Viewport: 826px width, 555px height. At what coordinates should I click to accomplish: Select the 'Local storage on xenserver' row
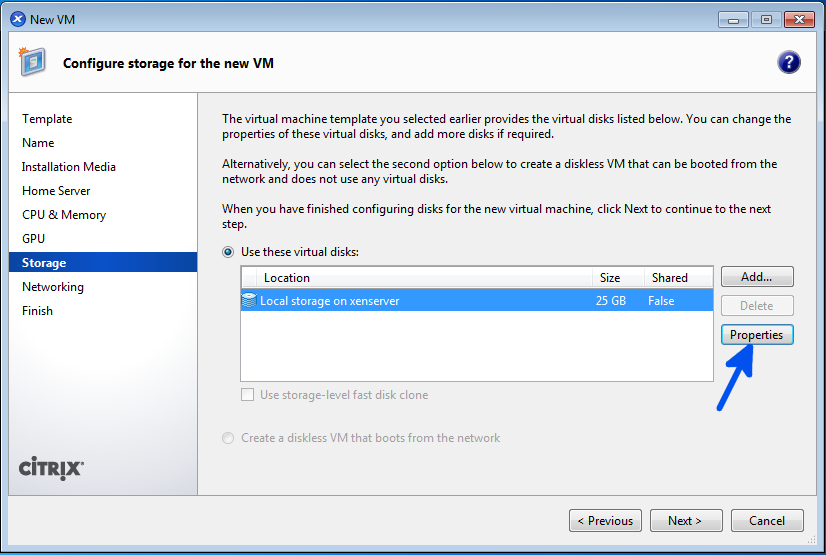click(x=420, y=301)
